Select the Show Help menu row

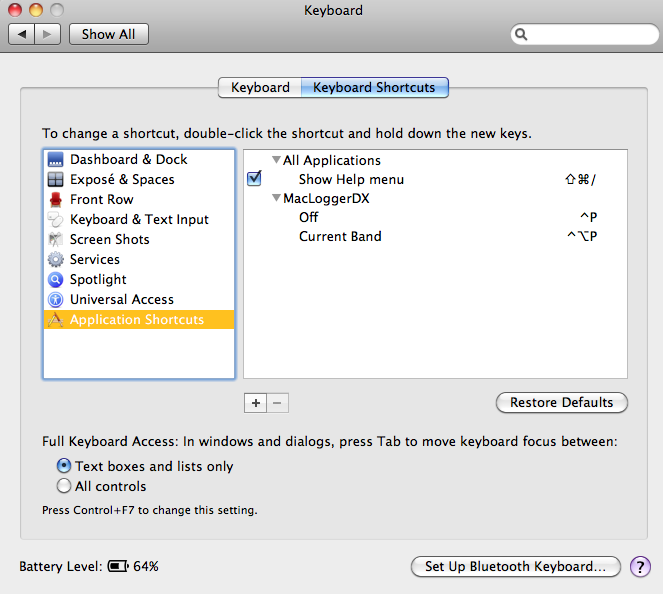(x=435, y=179)
